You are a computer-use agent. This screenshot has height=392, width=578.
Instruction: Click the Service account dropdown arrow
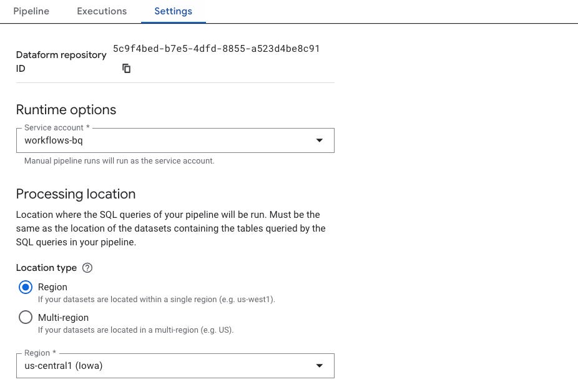coord(320,140)
